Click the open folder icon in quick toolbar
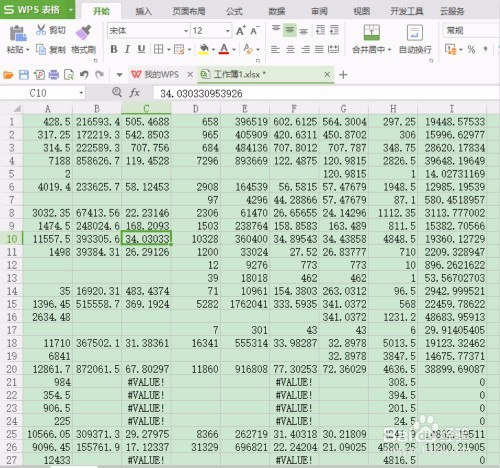 click(x=8, y=75)
